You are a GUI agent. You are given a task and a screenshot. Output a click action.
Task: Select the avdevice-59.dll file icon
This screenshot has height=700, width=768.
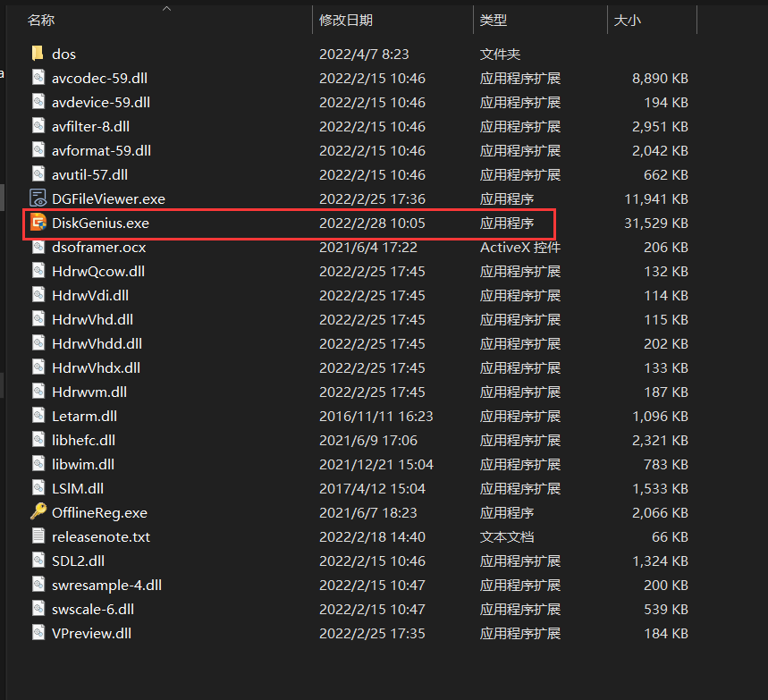38,101
